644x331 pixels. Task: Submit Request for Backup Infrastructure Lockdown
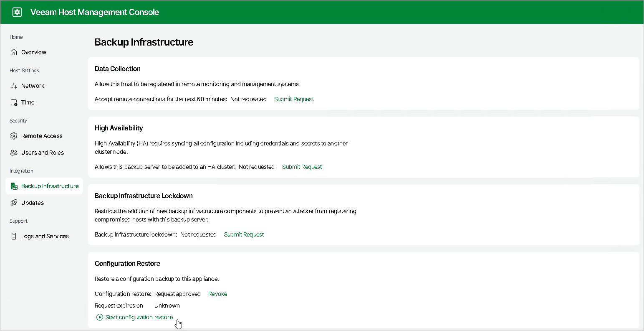[244, 234]
